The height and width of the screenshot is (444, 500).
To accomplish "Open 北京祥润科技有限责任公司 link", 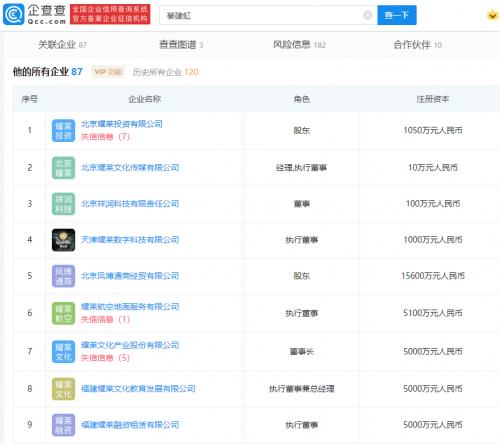I will coord(130,204).
